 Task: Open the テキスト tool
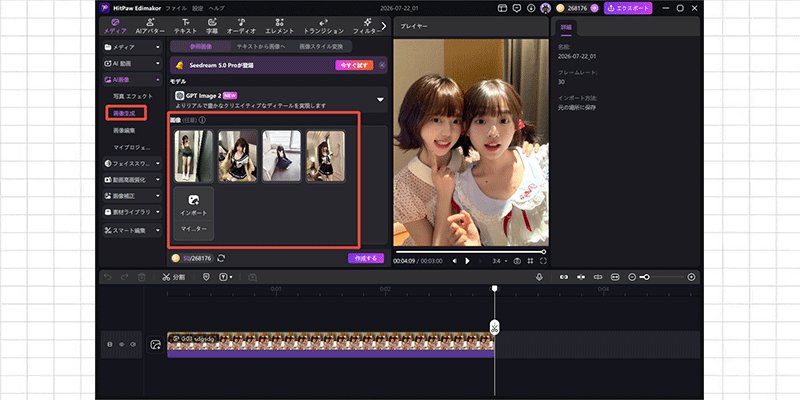[186, 26]
